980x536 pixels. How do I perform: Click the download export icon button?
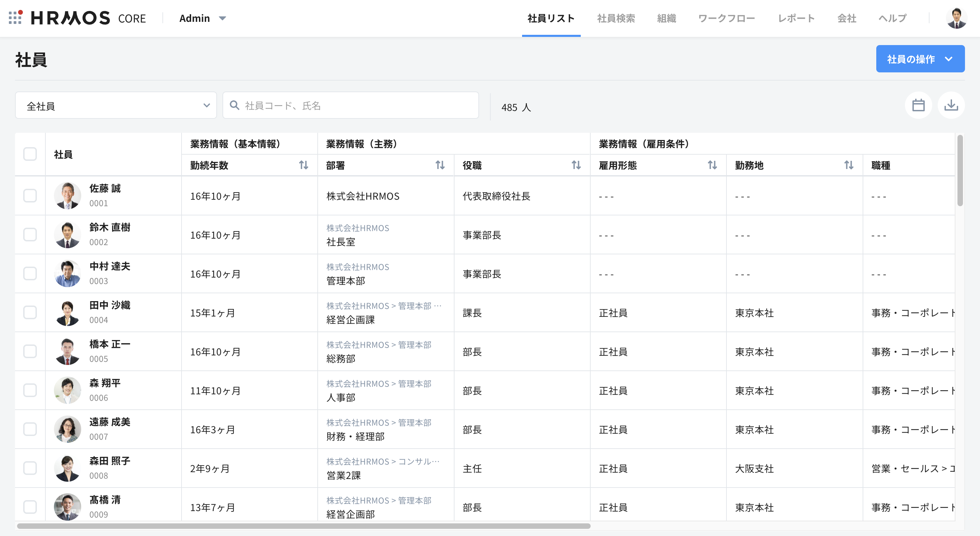click(951, 105)
